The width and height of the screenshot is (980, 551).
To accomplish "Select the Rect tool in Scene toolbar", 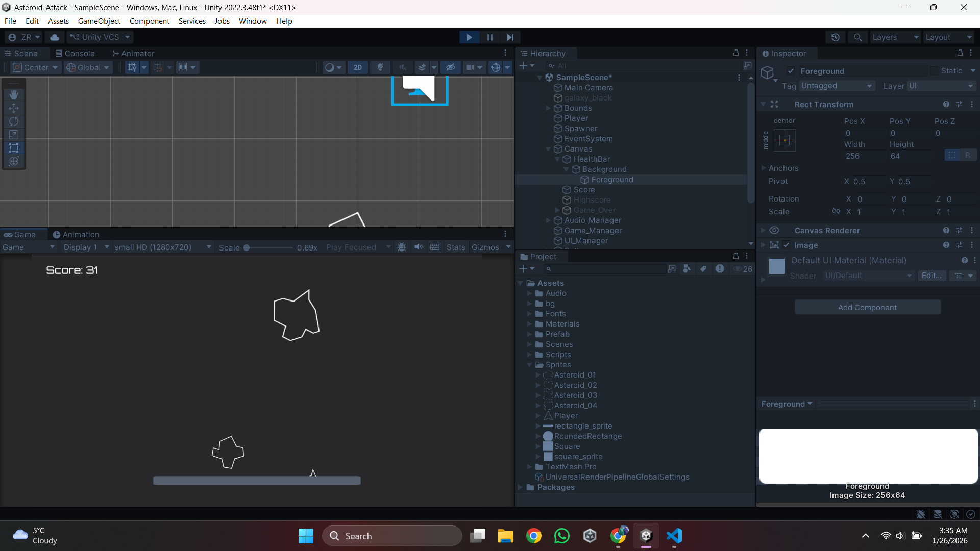I will point(14,148).
